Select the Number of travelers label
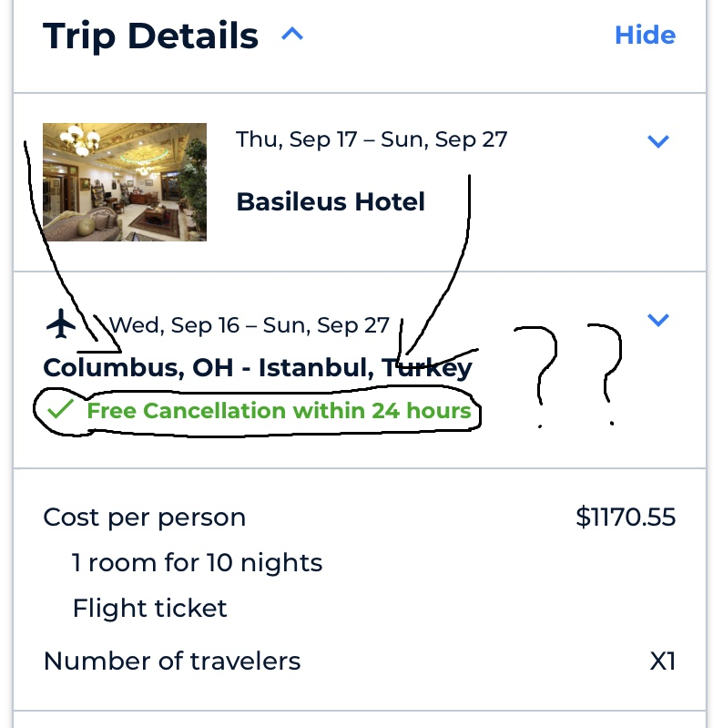The image size is (713, 728). point(171,661)
